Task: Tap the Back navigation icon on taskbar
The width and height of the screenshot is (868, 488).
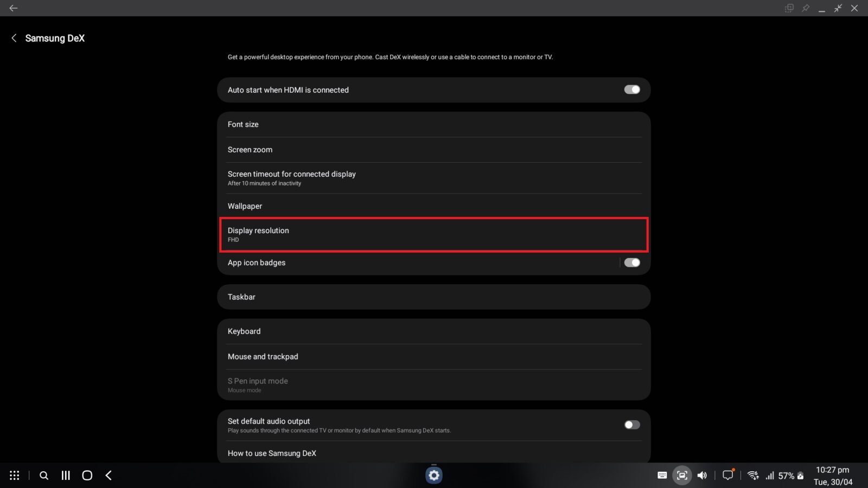Action: click(108, 475)
